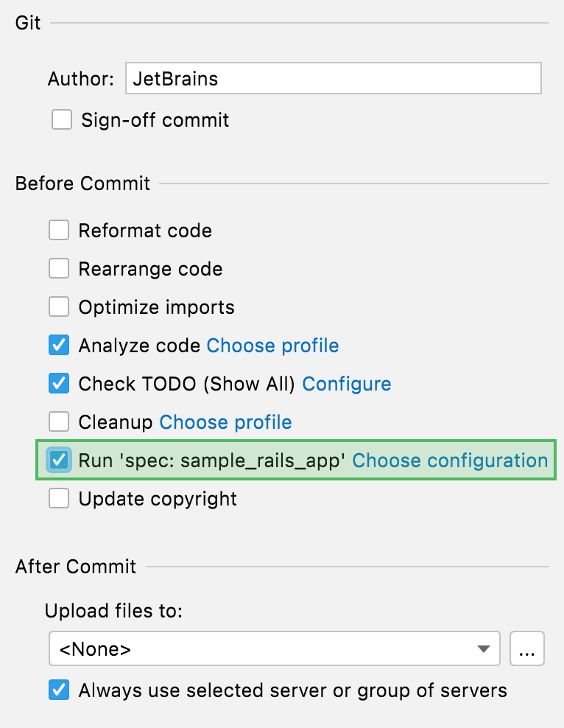Enable the Update copyright option

(x=59, y=498)
